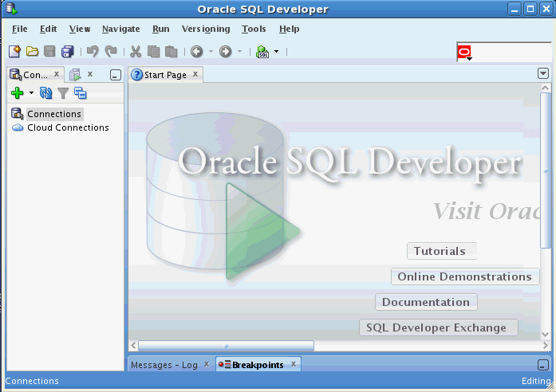Click the Save All icon
Image resolution: width=556 pixels, height=392 pixels.
click(x=67, y=52)
